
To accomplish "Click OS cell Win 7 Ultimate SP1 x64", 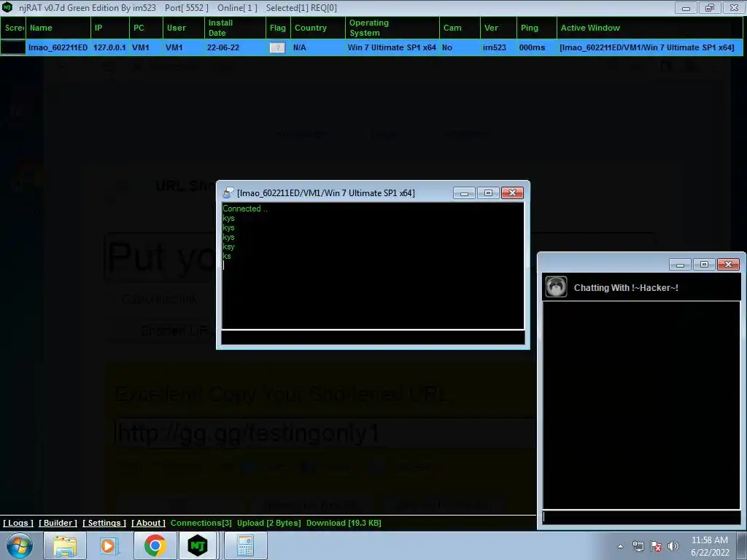I will (392, 47).
